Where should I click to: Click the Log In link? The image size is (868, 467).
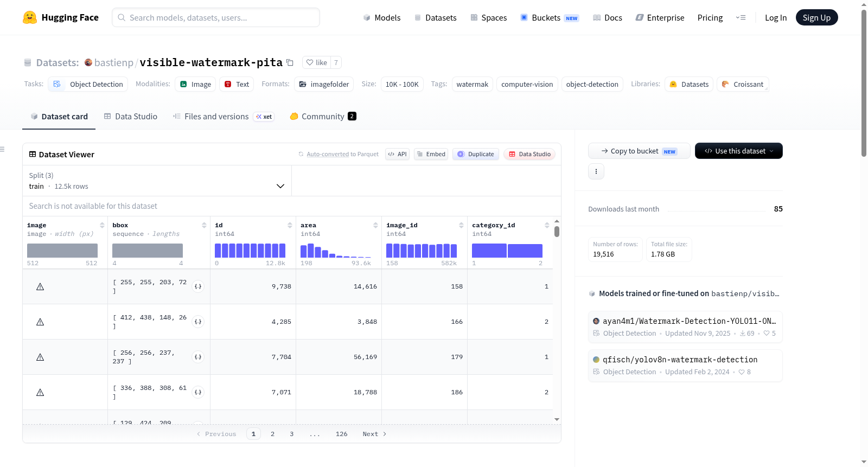tap(776, 17)
